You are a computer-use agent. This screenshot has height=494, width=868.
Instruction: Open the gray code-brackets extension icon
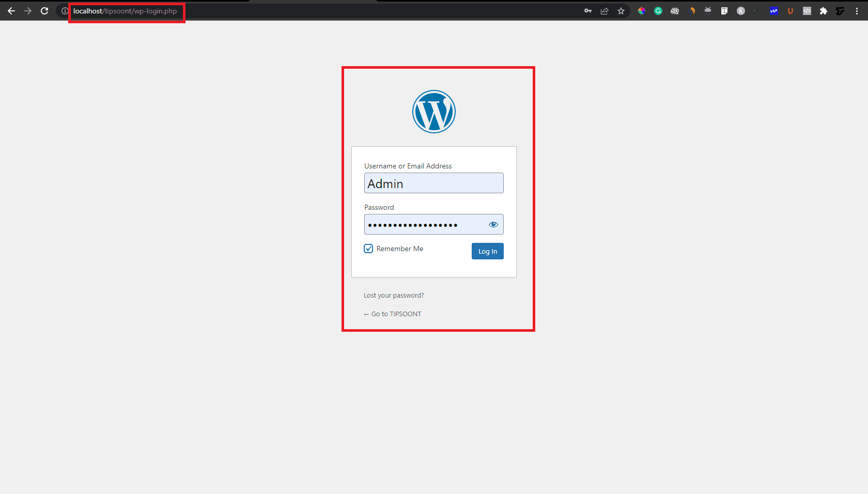point(807,11)
